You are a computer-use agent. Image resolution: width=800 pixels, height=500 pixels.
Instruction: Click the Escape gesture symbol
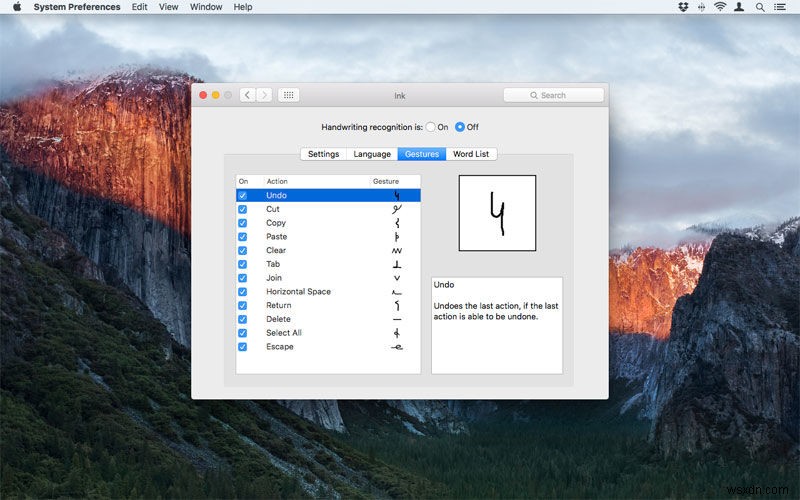397,347
